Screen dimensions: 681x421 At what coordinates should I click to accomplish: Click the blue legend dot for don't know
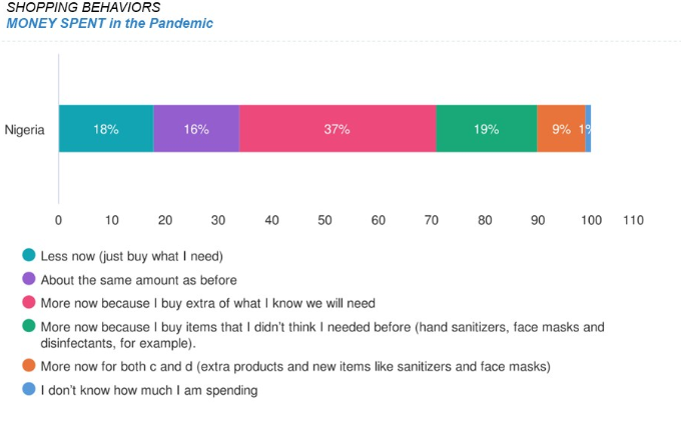(x=29, y=389)
